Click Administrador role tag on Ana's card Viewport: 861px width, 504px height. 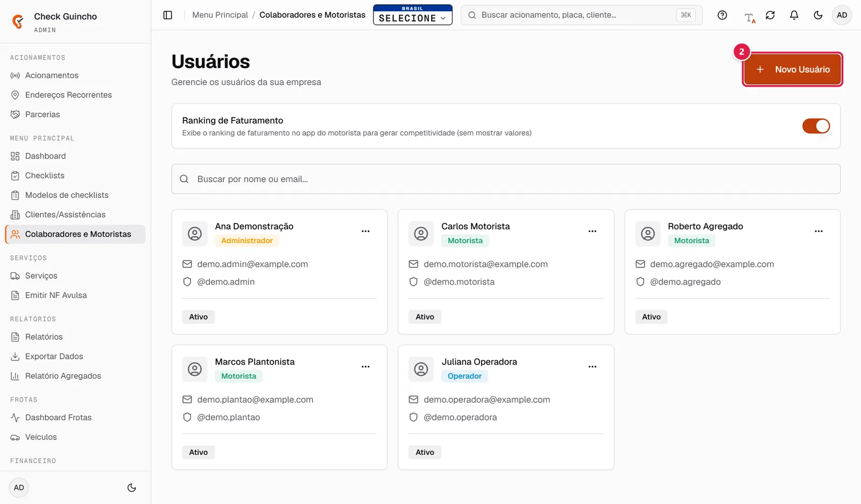tap(247, 240)
